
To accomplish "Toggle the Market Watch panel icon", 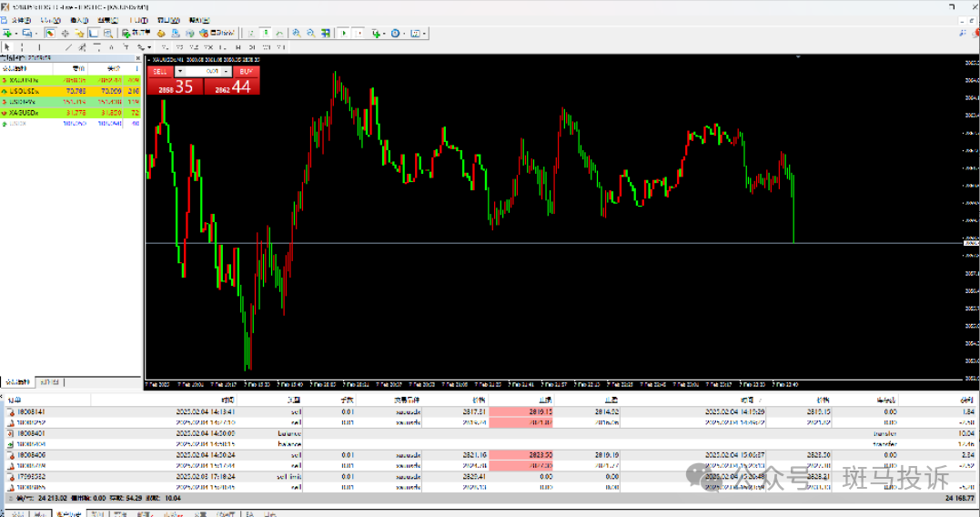I will 50,33.
